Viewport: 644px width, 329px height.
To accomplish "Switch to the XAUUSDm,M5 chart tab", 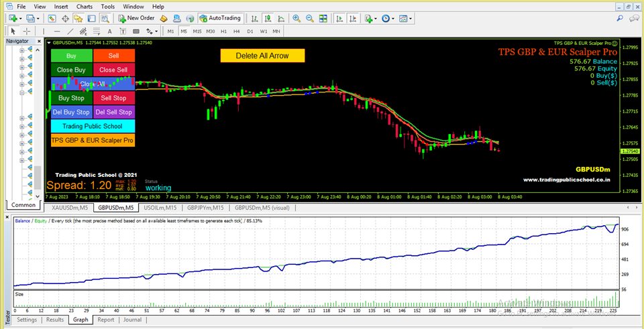I will point(69,208).
